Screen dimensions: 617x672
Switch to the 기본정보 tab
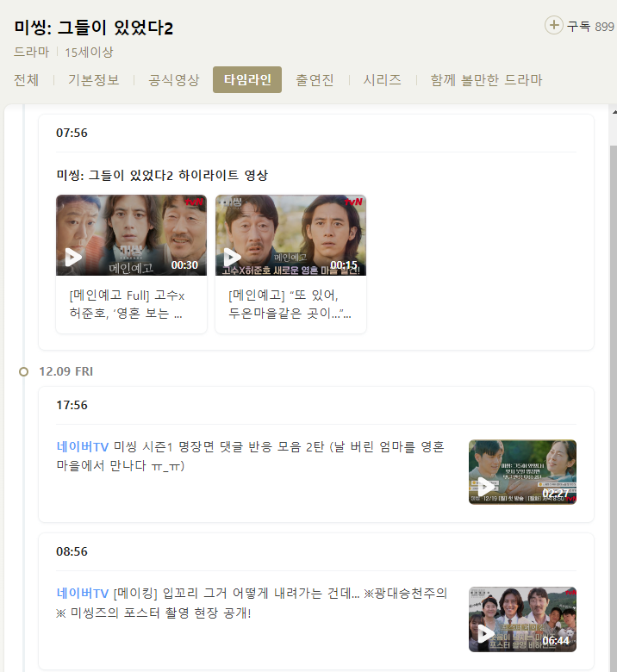(93, 80)
